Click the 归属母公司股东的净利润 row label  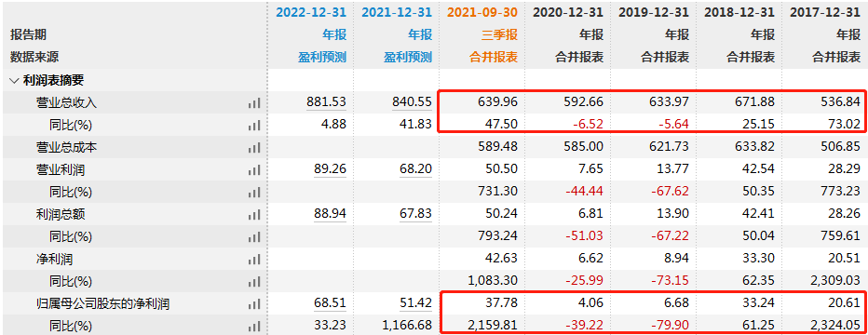click(102, 304)
